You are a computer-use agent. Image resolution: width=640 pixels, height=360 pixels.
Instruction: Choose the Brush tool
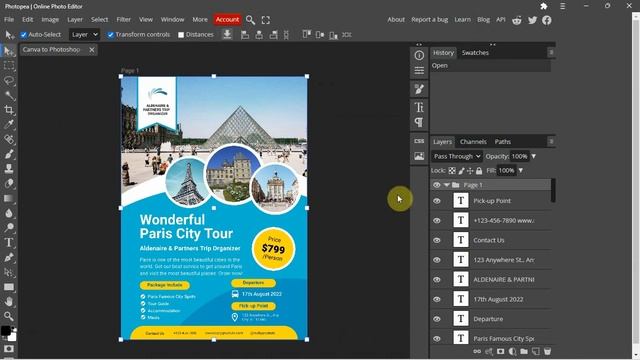[9, 154]
